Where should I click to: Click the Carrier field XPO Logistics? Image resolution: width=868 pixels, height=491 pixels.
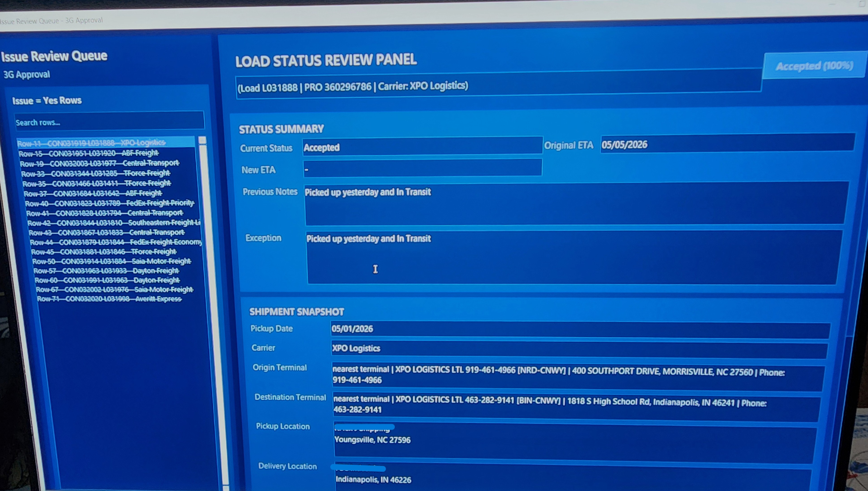[579, 350]
